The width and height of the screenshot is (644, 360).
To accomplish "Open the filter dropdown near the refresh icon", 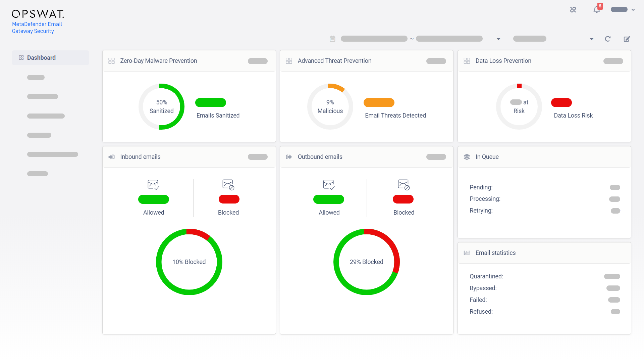I will click(591, 39).
